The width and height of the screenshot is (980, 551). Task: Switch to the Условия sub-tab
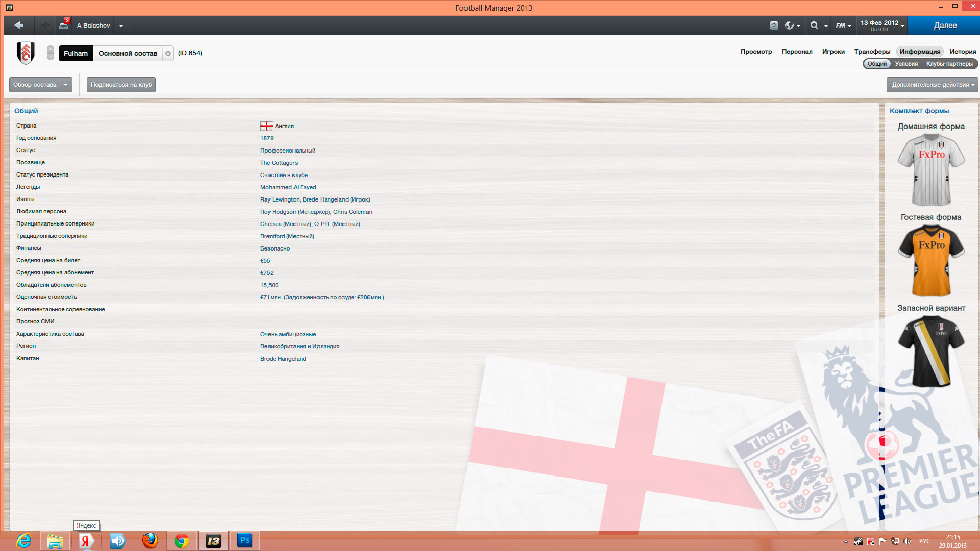[x=906, y=64]
